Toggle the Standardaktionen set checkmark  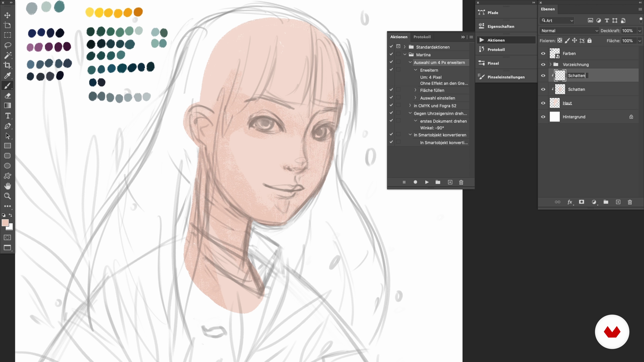391,46
